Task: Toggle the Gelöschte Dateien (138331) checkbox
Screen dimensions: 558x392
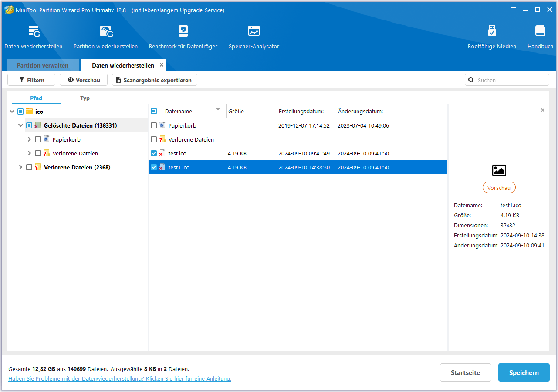Action: (x=29, y=125)
